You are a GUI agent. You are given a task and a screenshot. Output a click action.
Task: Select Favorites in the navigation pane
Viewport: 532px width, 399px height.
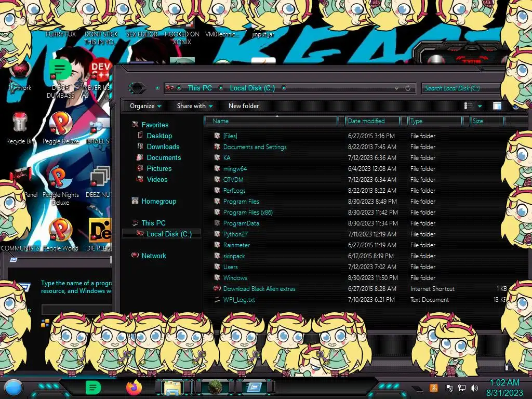(155, 125)
